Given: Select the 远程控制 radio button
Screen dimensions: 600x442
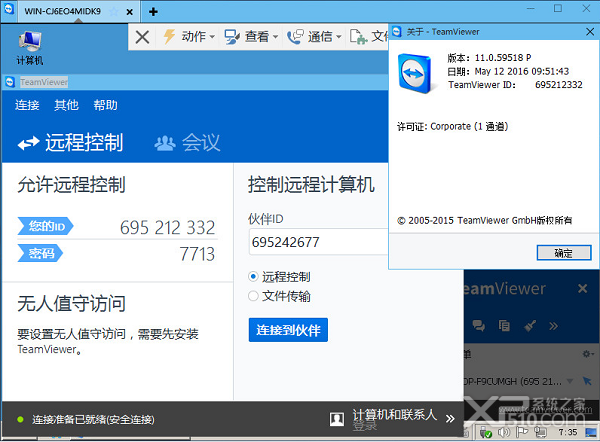Looking at the screenshot, I should tap(253, 276).
